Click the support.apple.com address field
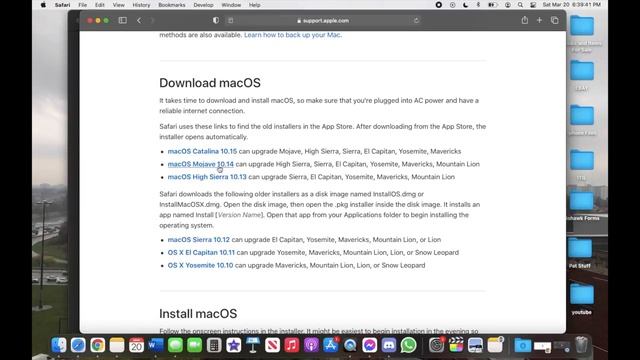The width and height of the screenshot is (640, 360). [x=323, y=20]
